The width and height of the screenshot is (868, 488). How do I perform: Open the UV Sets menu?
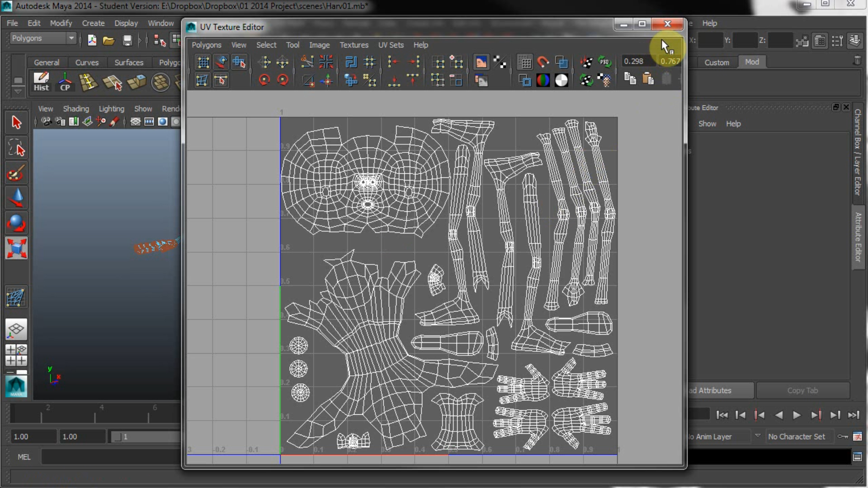(391, 45)
